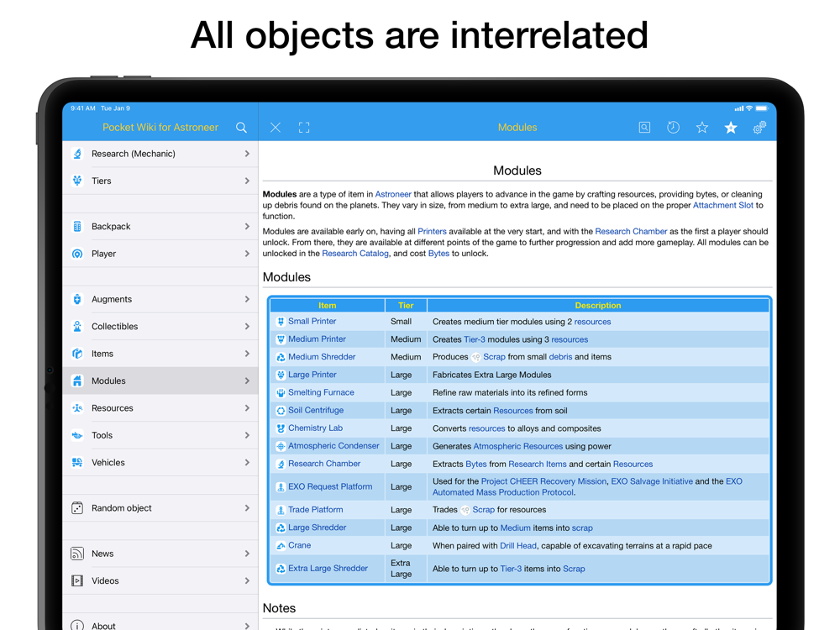This screenshot has height=630, width=840.
Task: Select the Modules sidebar entry
Action: pyautogui.click(x=160, y=381)
